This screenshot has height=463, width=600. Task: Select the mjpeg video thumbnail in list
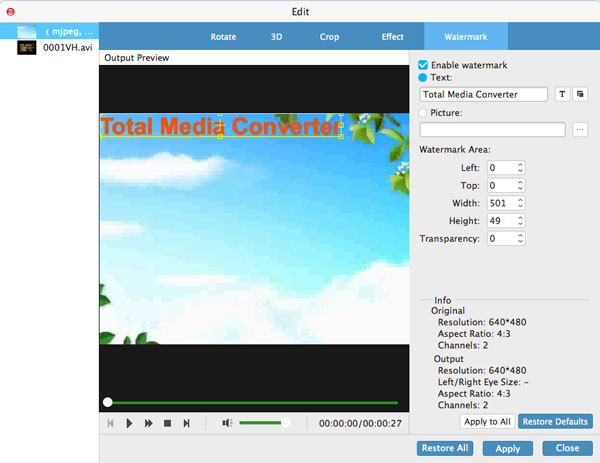point(27,31)
